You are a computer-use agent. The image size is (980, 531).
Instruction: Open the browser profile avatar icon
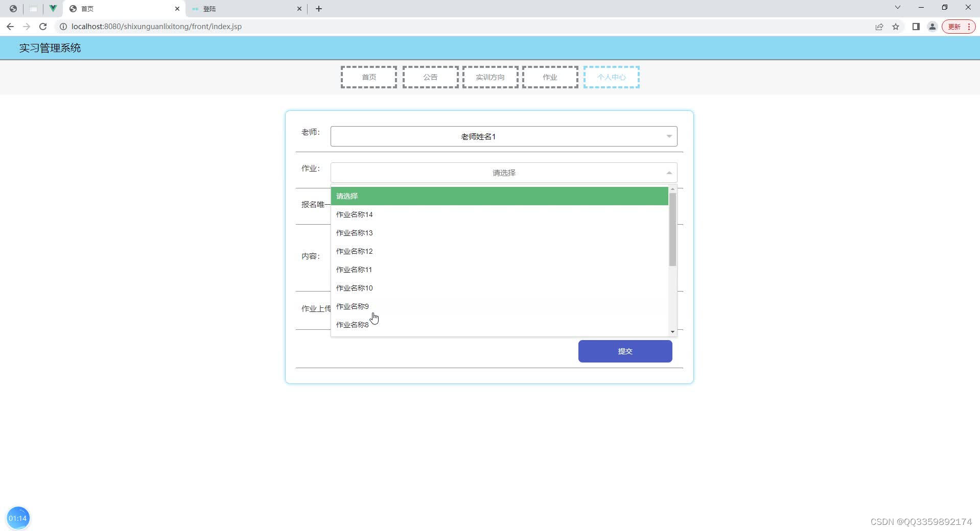932,27
